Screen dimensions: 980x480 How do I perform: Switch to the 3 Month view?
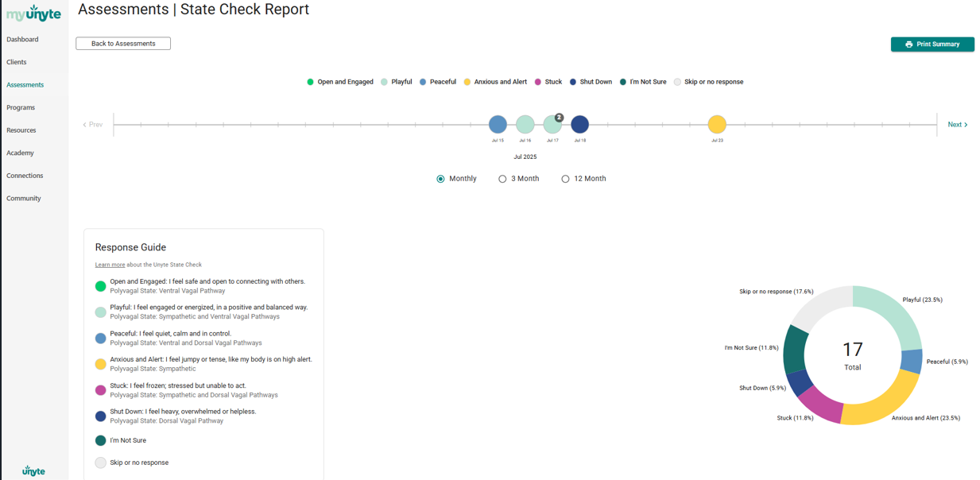[x=502, y=179]
